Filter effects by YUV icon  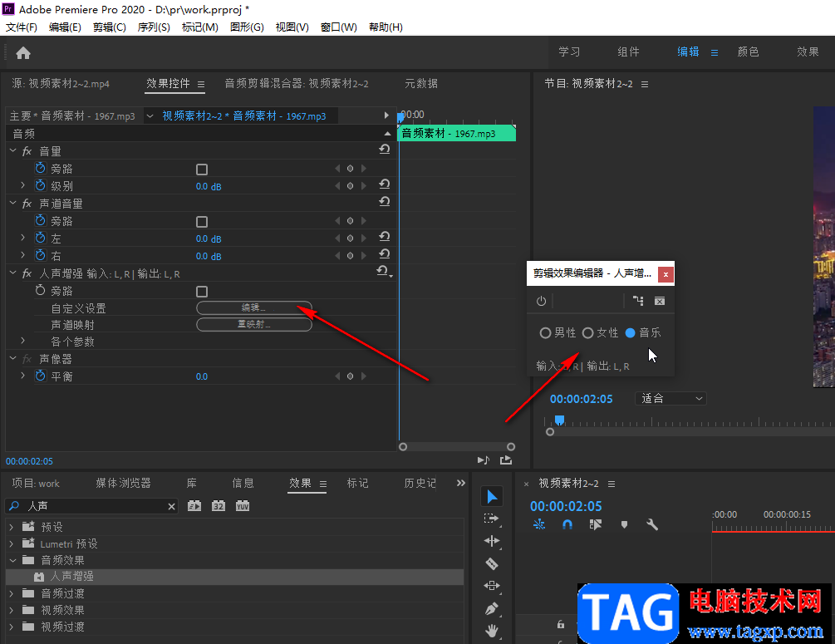[x=243, y=506]
